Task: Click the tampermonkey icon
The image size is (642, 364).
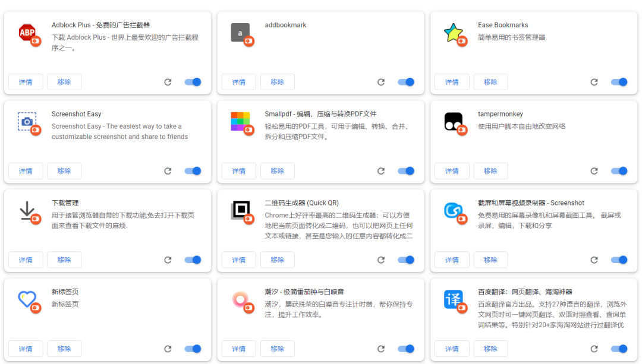Action: (x=453, y=122)
